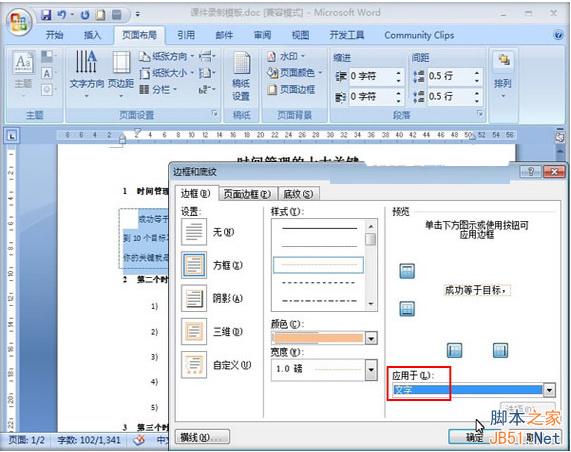Open page borders (页面边框) dialog

[x=291, y=89]
